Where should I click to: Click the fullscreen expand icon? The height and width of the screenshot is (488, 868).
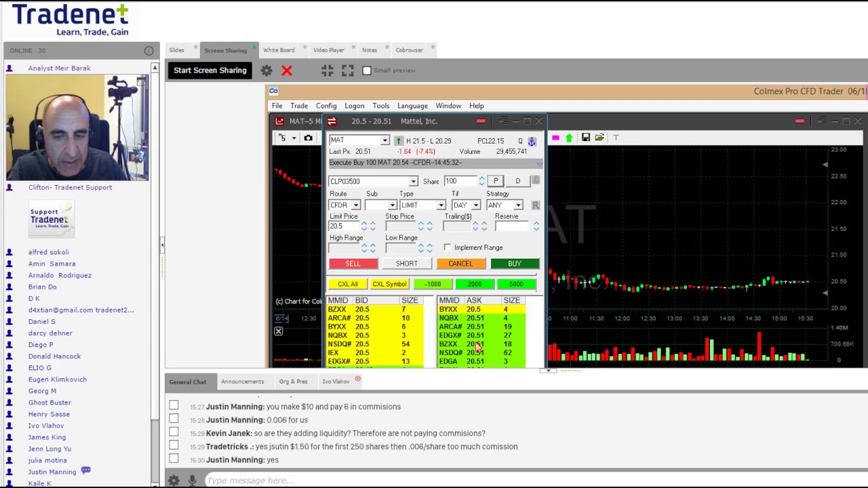tap(348, 70)
